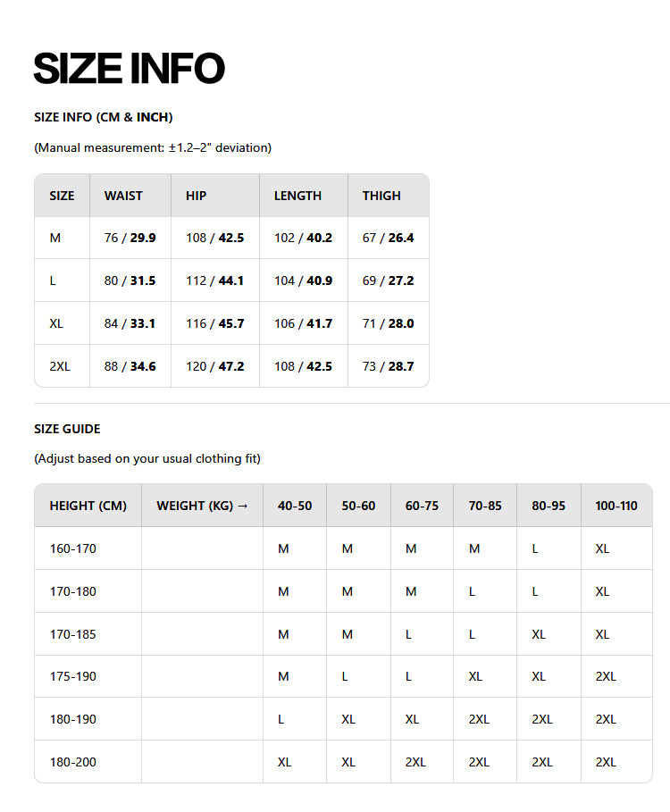Click the LENGTH column header
The image size is (670, 812).
click(297, 196)
